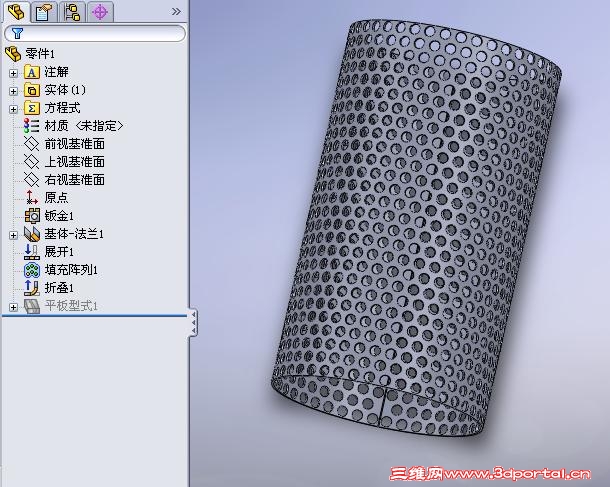This screenshot has width=610, height=487.
Task: Click the 折叠1 label
Action: coord(59,287)
